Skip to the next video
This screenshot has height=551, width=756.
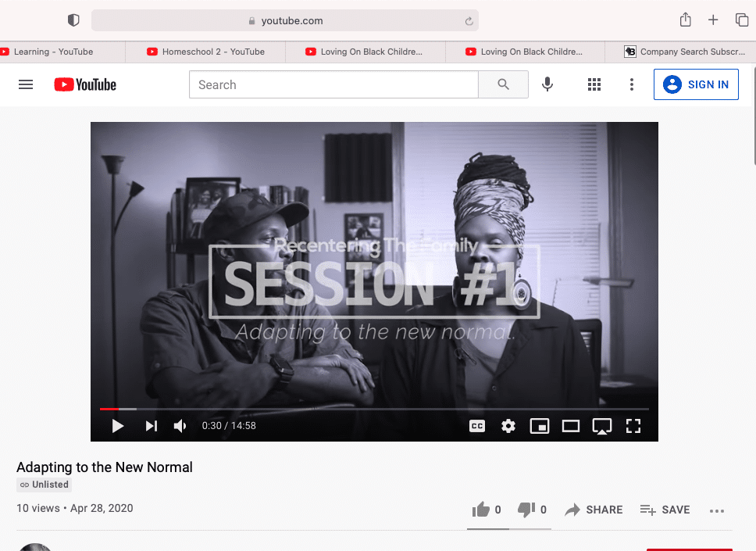[152, 426]
